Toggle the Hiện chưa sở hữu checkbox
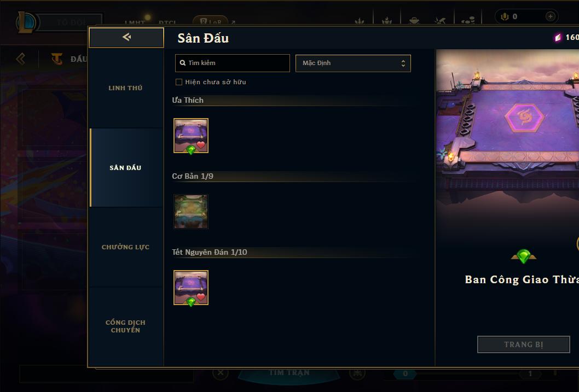This screenshot has width=579, height=392. pos(179,82)
